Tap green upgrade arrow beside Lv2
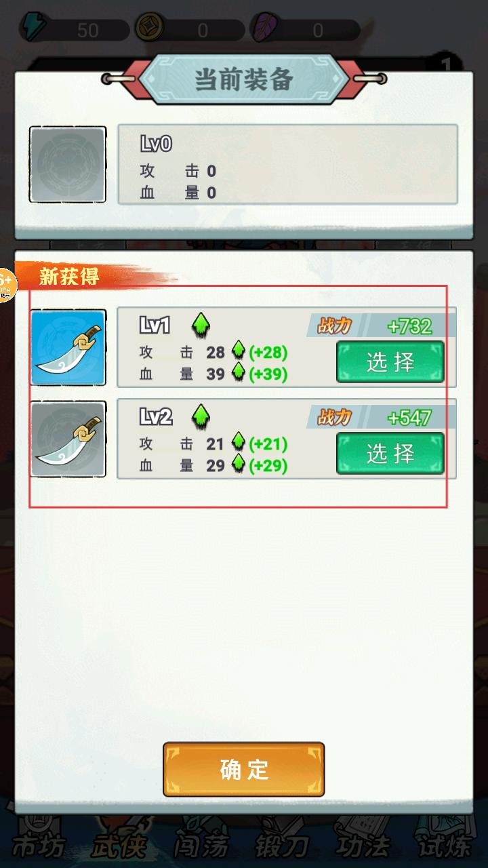The height and width of the screenshot is (868, 488). (x=201, y=417)
